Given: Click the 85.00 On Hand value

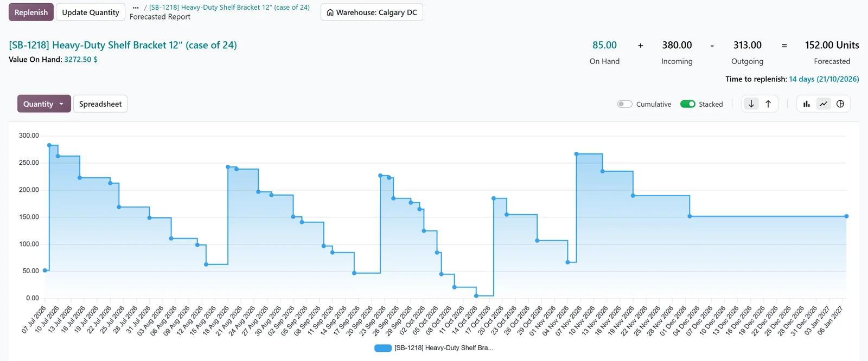Looking at the screenshot, I should tap(604, 46).
